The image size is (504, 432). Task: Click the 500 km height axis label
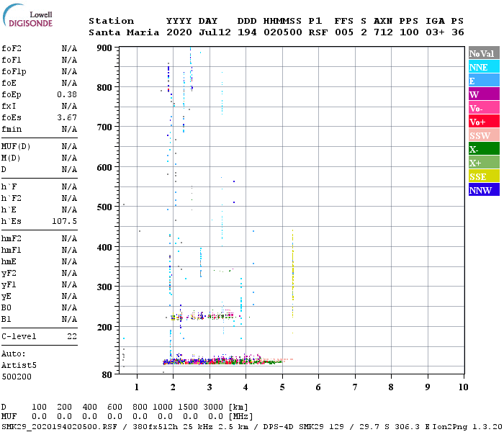(x=104, y=207)
